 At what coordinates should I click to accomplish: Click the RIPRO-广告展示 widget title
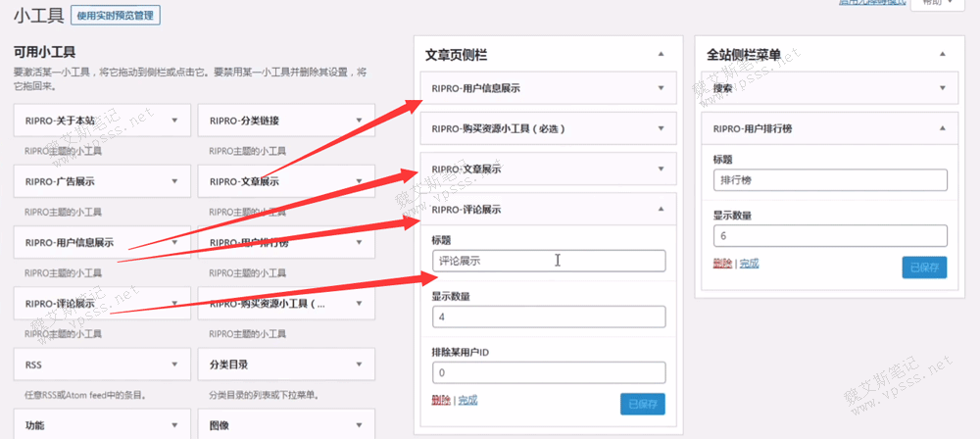61,181
